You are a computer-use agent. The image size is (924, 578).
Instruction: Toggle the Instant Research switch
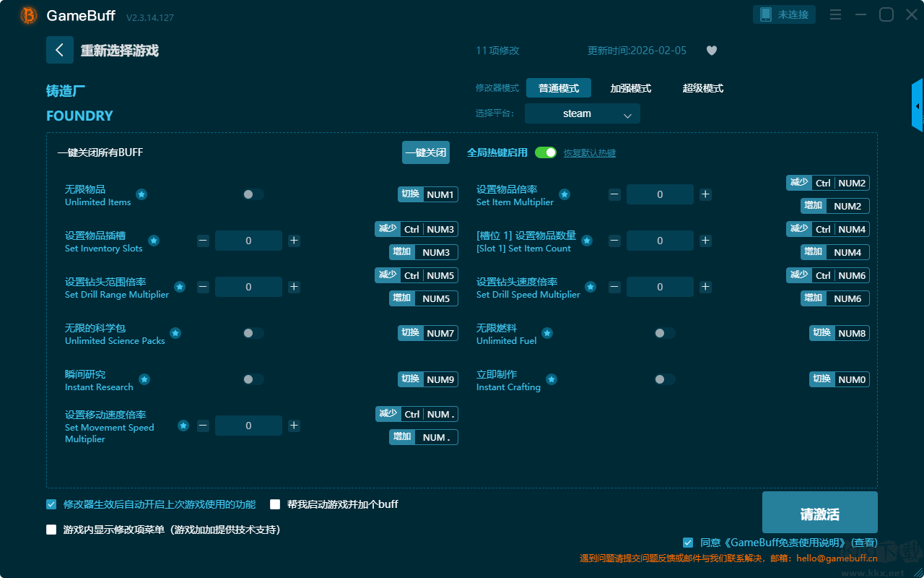click(x=253, y=379)
